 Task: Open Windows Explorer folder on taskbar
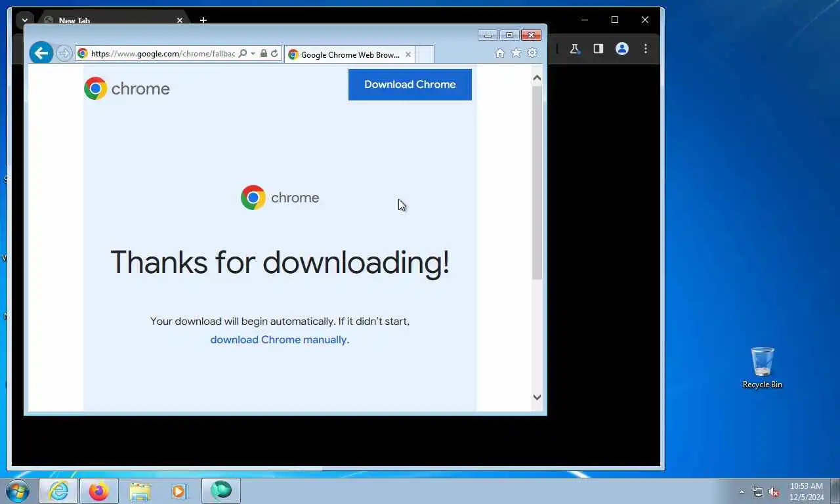tap(139, 491)
